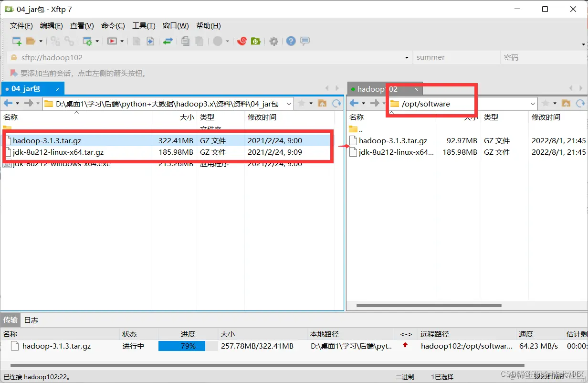
Task: Go back in local pane navigation
Action: [x=8, y=103]
